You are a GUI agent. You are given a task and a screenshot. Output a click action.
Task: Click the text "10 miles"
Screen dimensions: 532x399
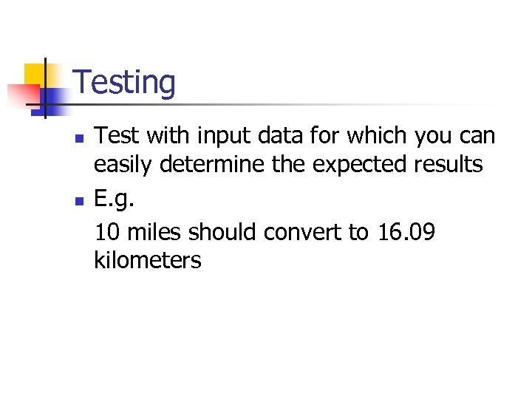(138, 232)
